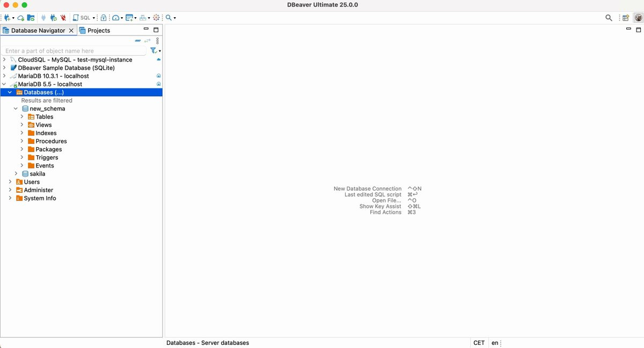The width and height of the screenshot is (644, 348).
Task: Minimize the Database Navigator panel
Action: [x=146, y=30]
